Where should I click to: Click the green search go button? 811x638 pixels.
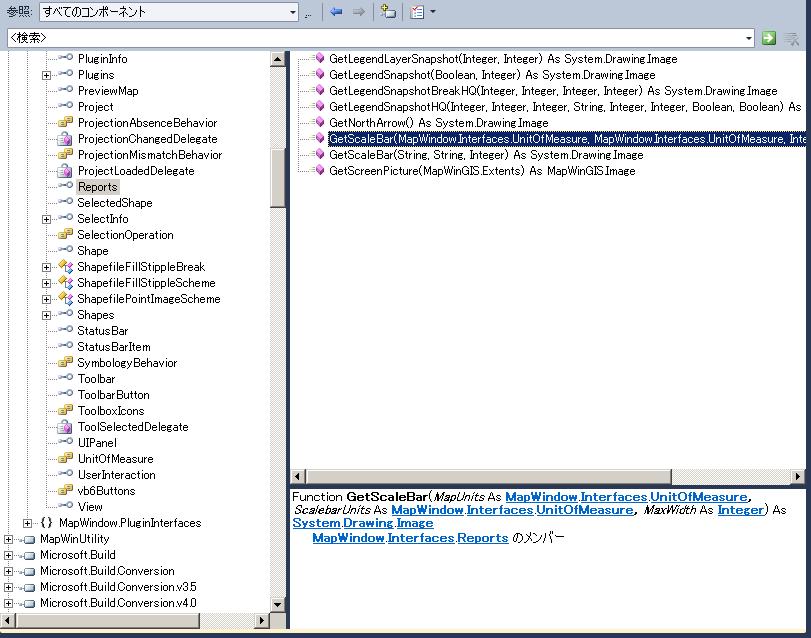click(x=768, y=38)
